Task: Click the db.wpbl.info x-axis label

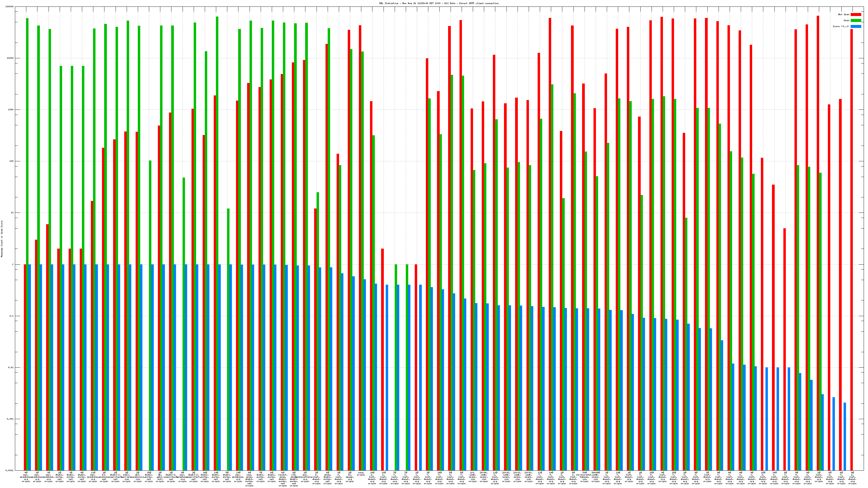Action: pos(160,477)
